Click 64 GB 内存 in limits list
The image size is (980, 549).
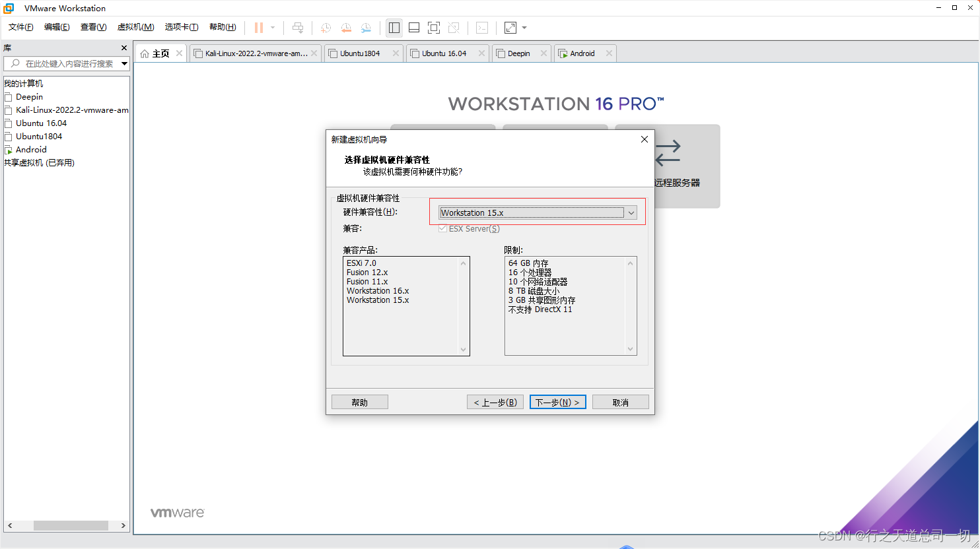click(528, 263)
